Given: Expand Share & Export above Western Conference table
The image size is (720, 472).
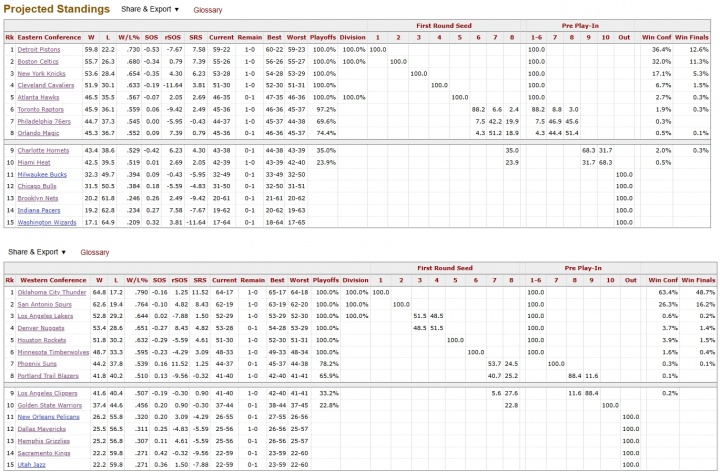Looking at the screenshot, I should [38, 252].
